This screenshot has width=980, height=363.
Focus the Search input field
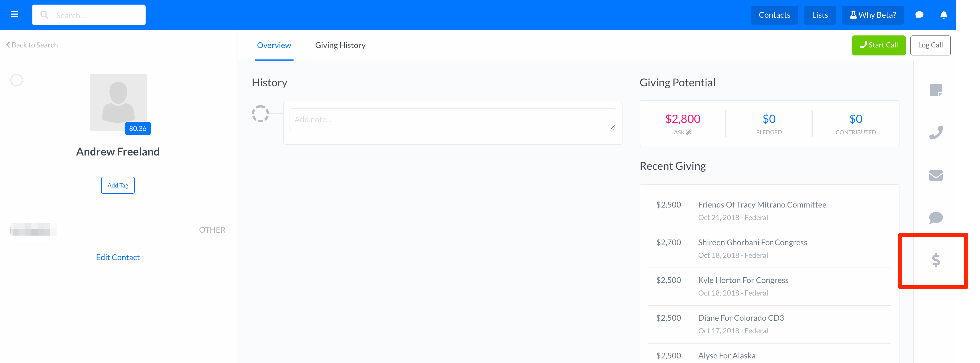coord(89,15)
